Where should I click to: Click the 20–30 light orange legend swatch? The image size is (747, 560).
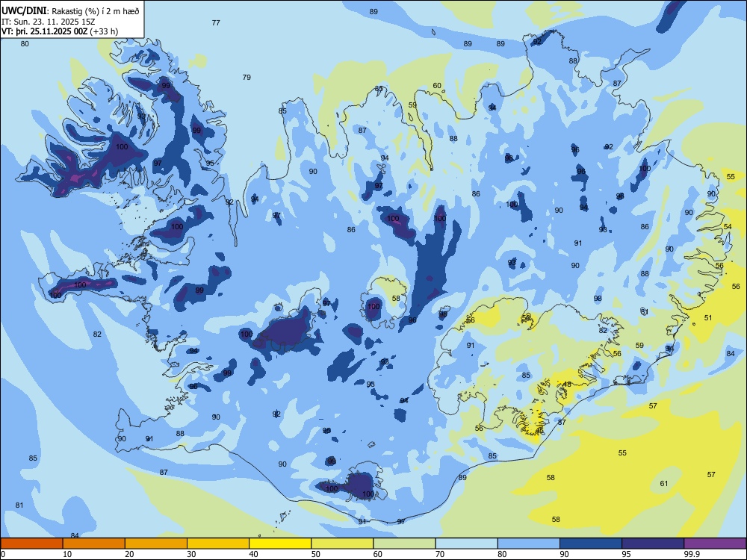(156, 544)
